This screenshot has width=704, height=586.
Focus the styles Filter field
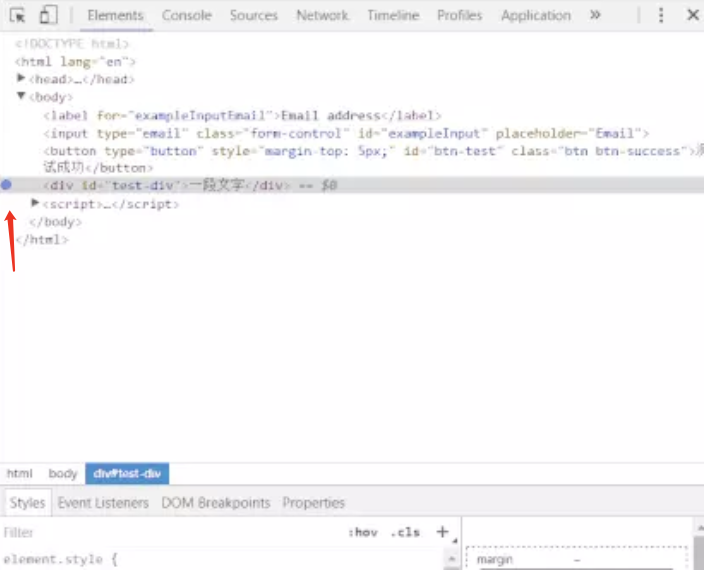[x=171, y=533]
